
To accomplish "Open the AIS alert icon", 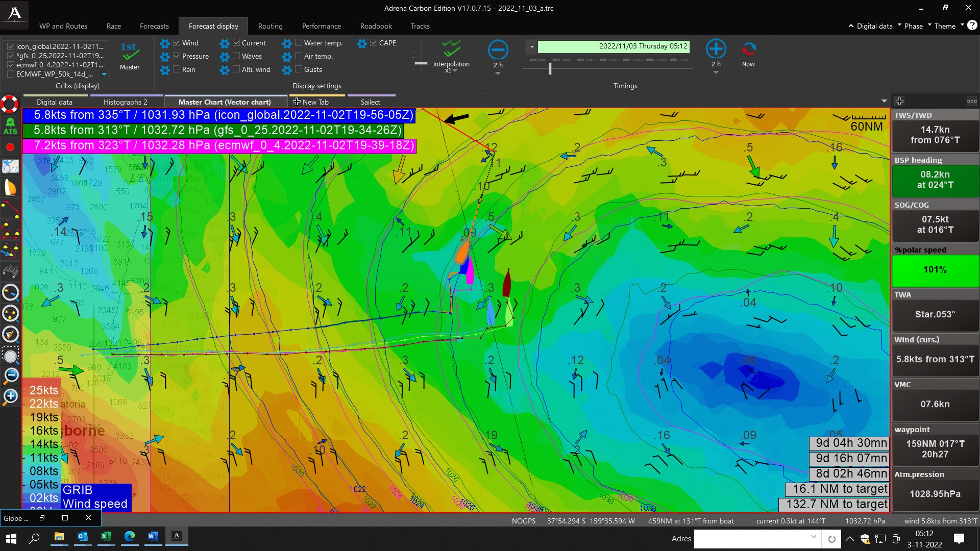I will point(10,126).
